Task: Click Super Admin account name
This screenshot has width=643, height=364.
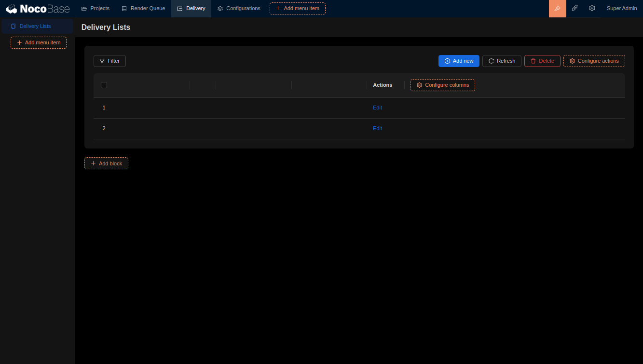Action: coord(622,8)
